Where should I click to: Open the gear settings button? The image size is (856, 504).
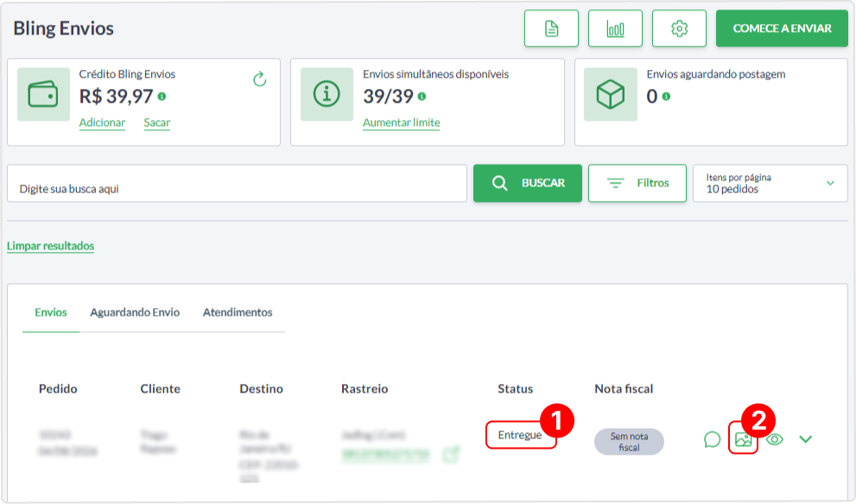click(x=679, y=28)
